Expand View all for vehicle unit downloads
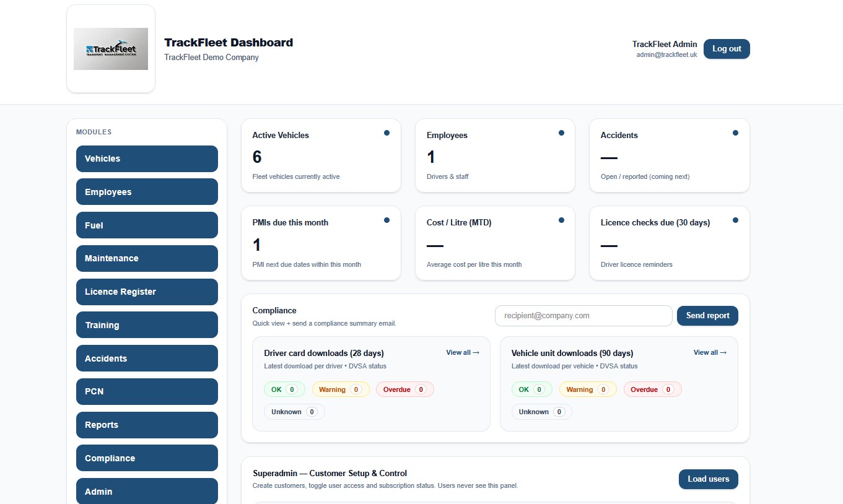Screen dimensions: 843x504 709,352
